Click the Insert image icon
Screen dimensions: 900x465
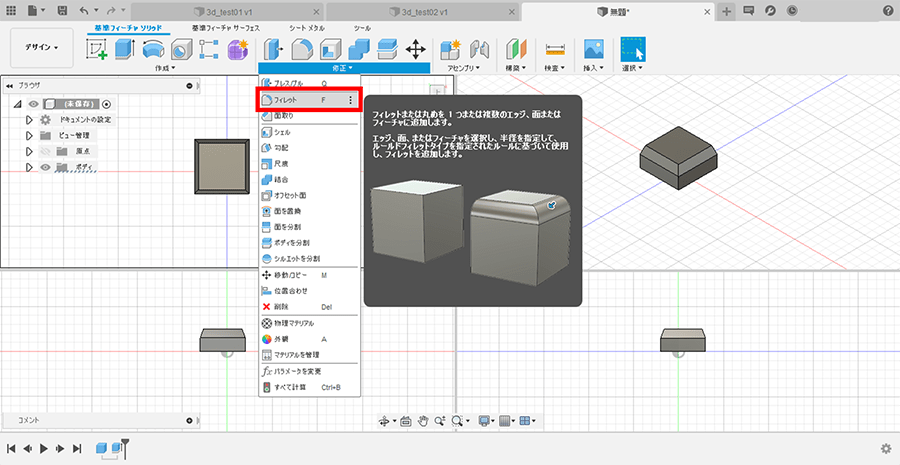pyautogui.click(x=594, y=48)
